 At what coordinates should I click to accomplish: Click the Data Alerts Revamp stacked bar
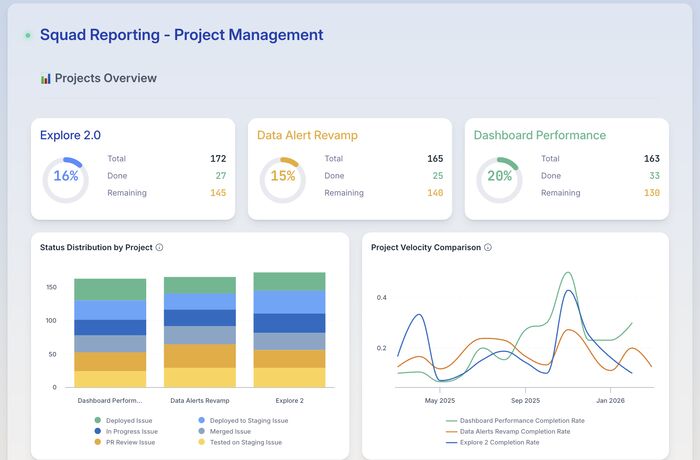coord(200,332)
